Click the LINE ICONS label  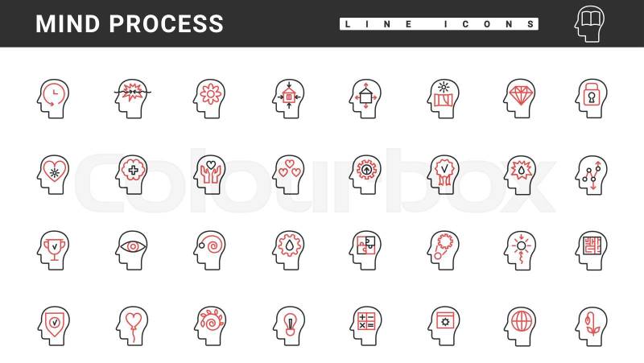439,24
